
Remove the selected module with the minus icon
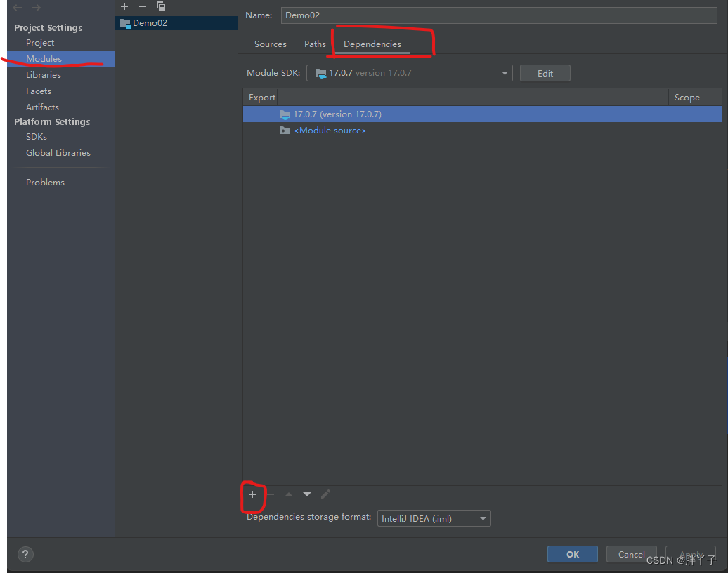(142, 6)
